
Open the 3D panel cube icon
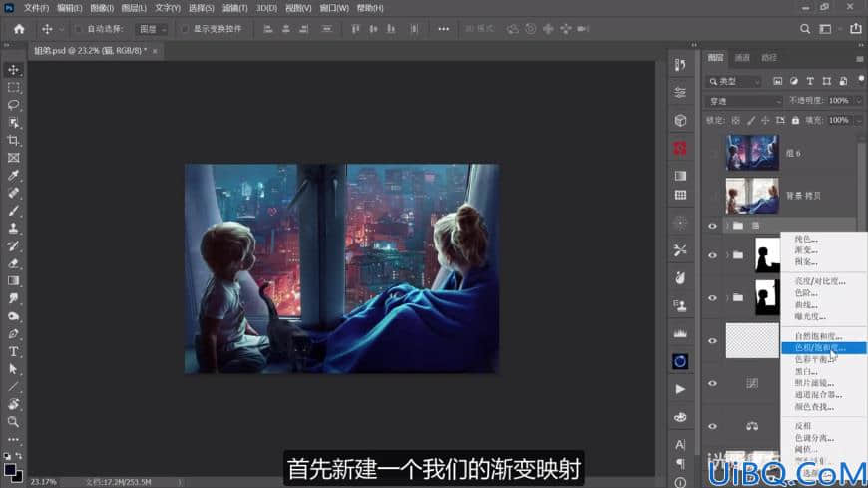tap(680, 120)
